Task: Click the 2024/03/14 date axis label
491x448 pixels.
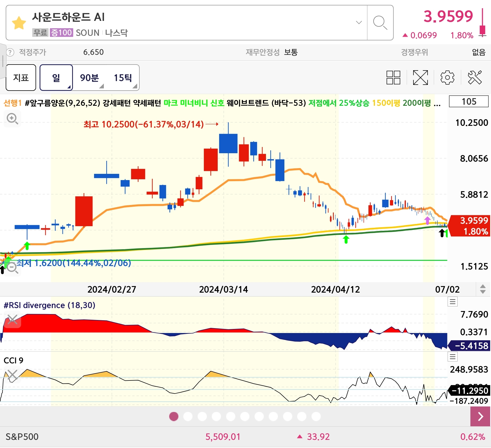Action: (224, 289)
